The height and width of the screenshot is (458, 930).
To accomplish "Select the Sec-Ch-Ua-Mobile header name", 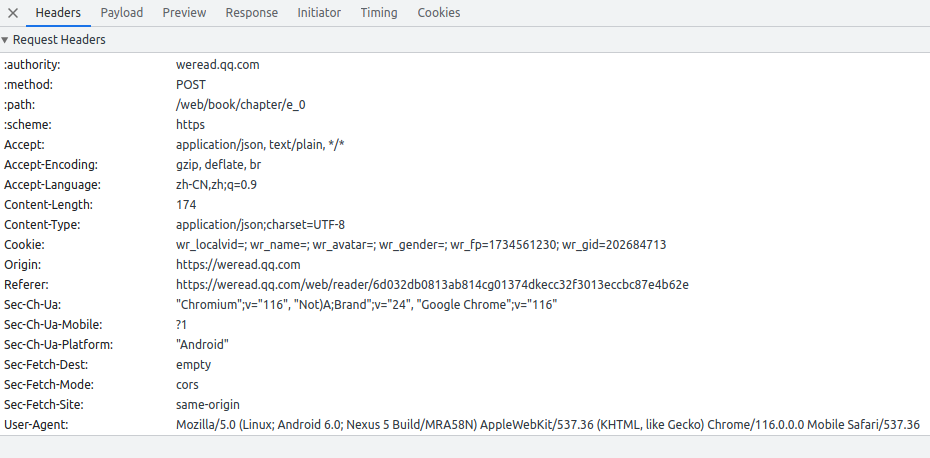I will tap(53, 325).
